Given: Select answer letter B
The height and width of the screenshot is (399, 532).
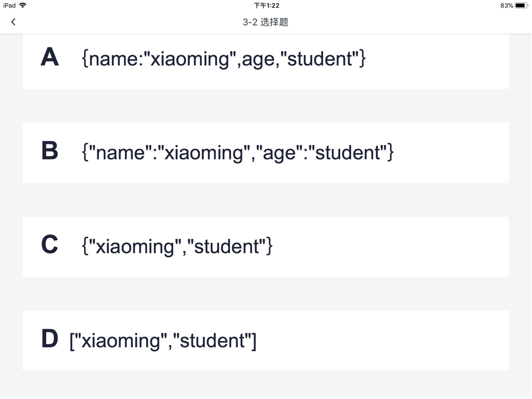Looking at the screenshot, I should pyautogui.click(x=49, y=151).
